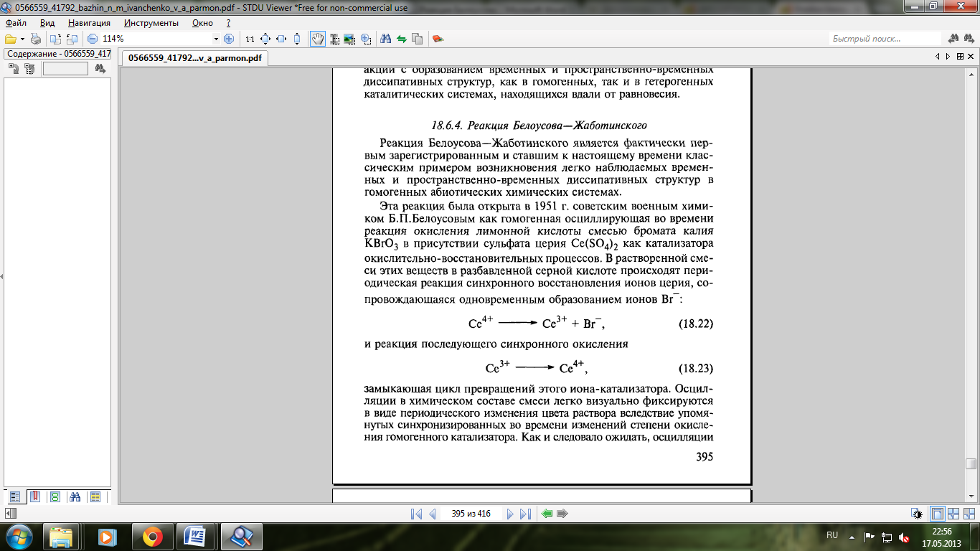Focus the Быстрый поиск search field
The image size is (980, 551).
point(885,39)
